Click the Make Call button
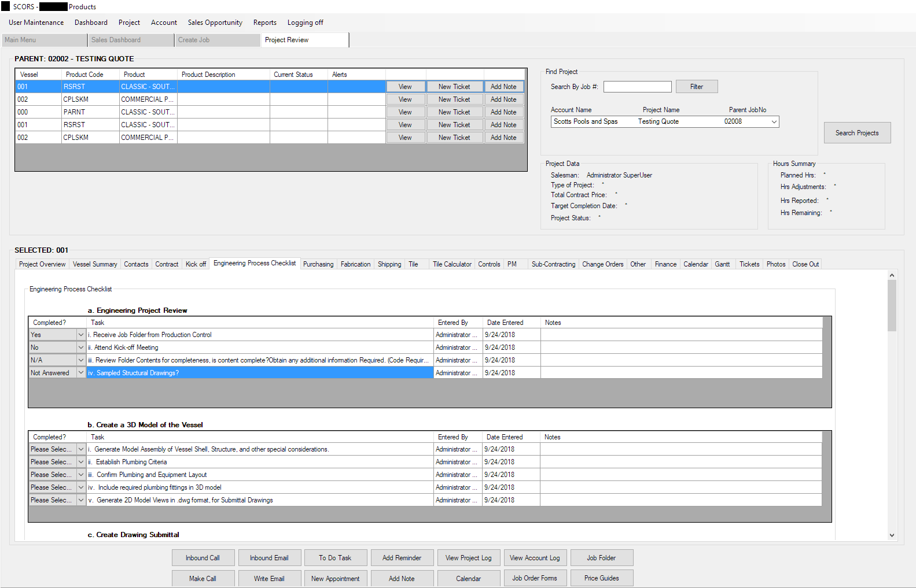This screenshot has width=916, height=588. coord(203,578)
